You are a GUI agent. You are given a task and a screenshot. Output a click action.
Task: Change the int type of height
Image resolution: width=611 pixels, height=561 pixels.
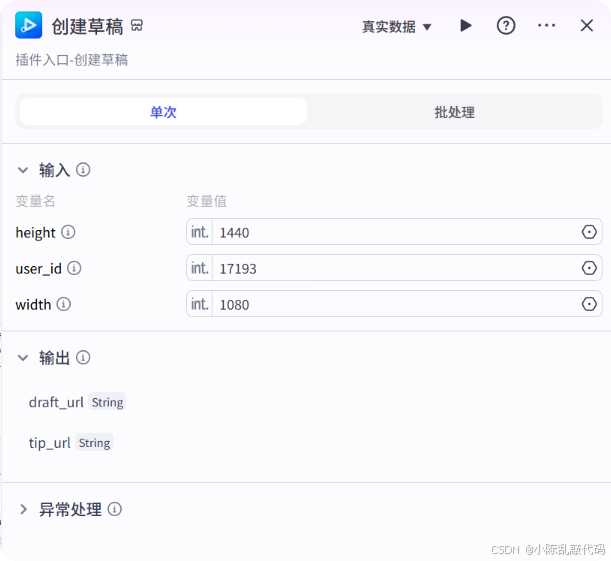coord(200,232)
